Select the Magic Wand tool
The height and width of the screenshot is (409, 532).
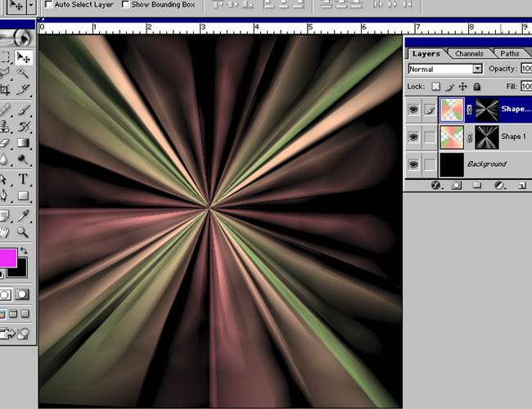click(22, 73)
